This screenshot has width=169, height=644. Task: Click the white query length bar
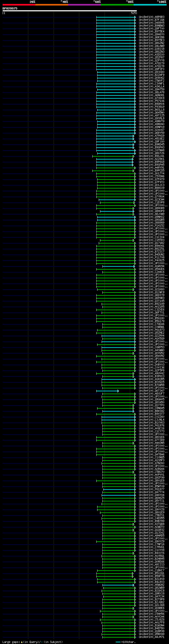[x=70, y=11]
